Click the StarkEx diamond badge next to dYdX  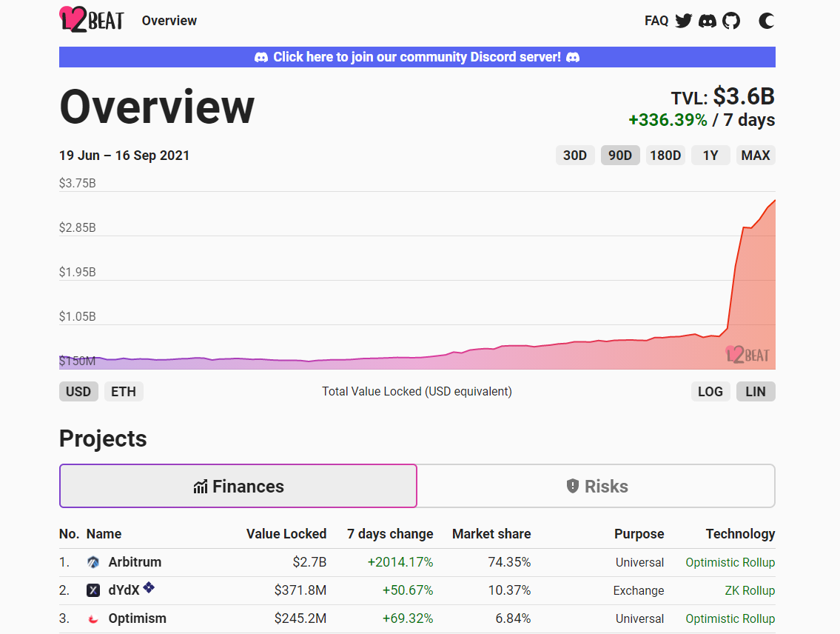pos(149,587)
